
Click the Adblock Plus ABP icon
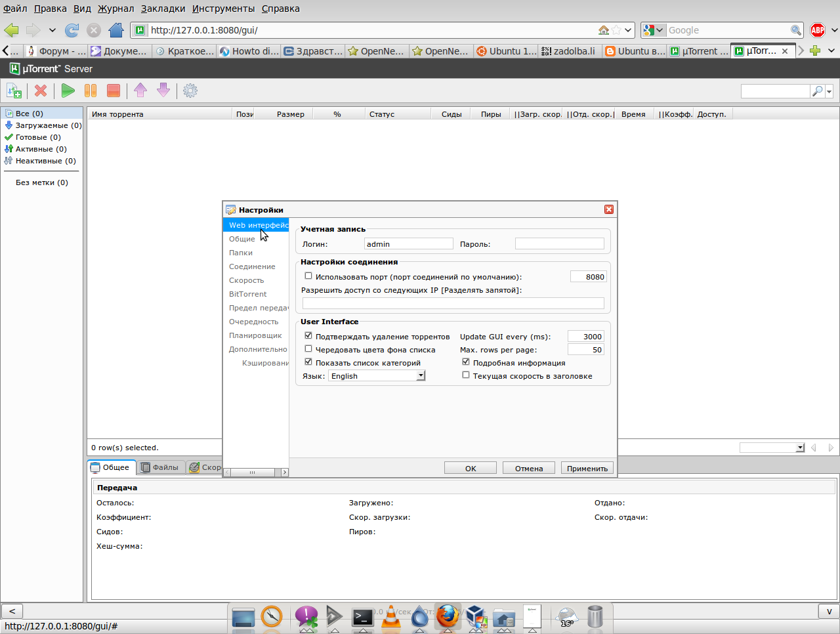click(818, 30)
